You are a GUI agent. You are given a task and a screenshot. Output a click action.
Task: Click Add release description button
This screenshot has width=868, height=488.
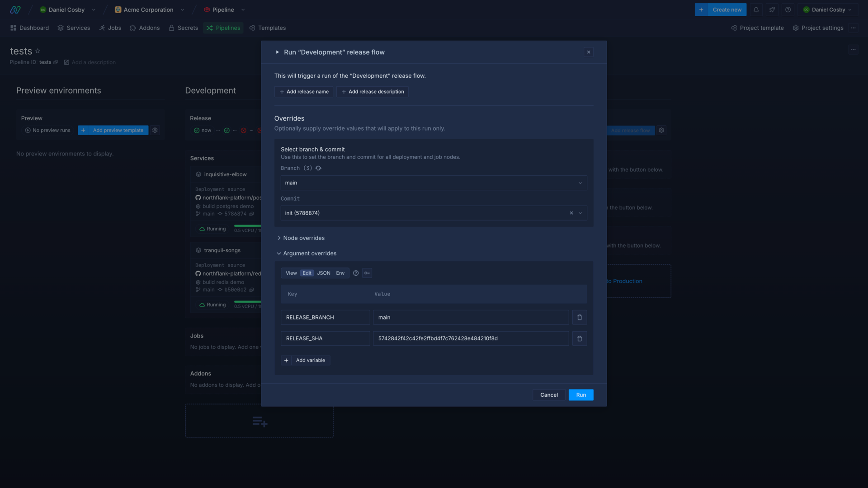[x=373, y=92]
